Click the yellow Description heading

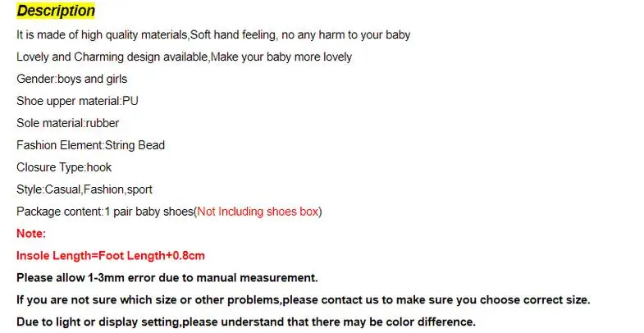click(x=56, y=11)
